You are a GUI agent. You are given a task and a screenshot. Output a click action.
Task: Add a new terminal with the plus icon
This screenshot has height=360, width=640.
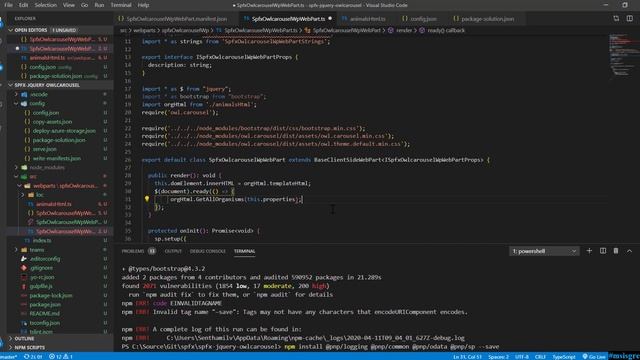pos(589,251)
